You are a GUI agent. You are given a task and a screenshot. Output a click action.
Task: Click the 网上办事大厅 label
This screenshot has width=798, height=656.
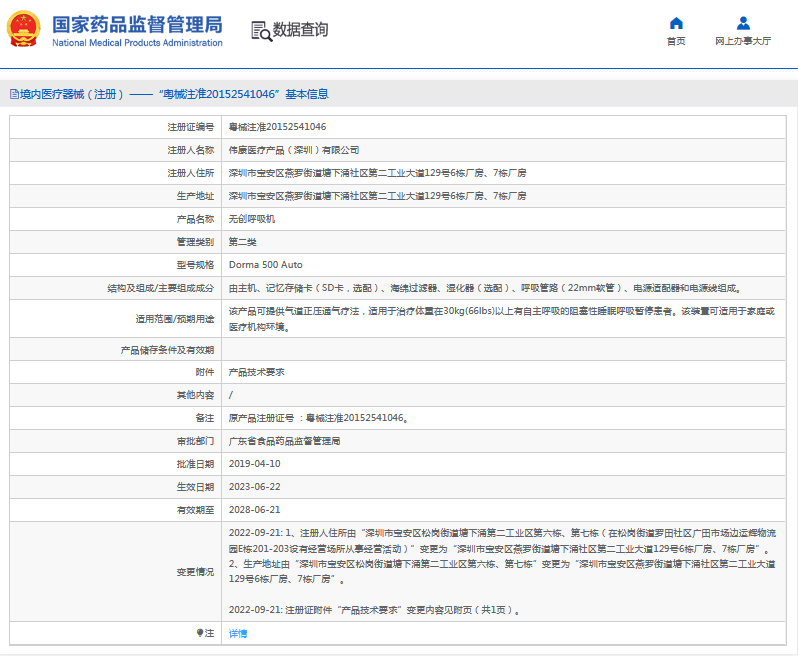tap(743, 41)
